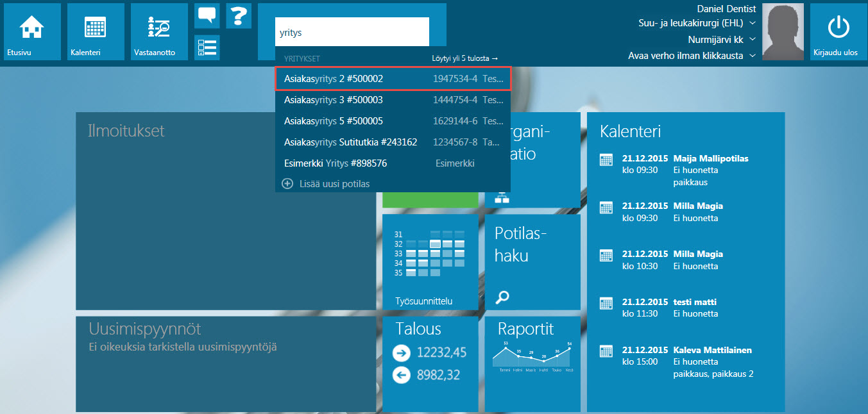Open help with the question mark icon
This screenshot has height=414, width=868.
[x=239, y=15]
